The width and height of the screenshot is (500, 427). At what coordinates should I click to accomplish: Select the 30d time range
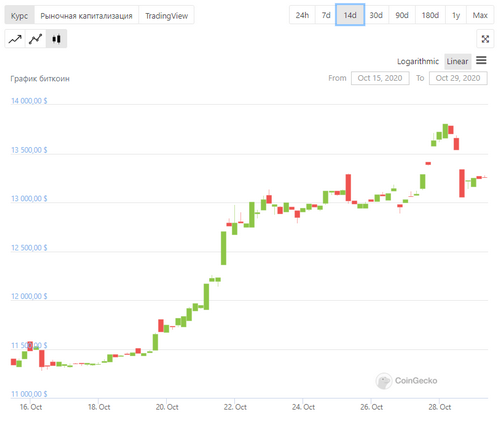[376, 15]
